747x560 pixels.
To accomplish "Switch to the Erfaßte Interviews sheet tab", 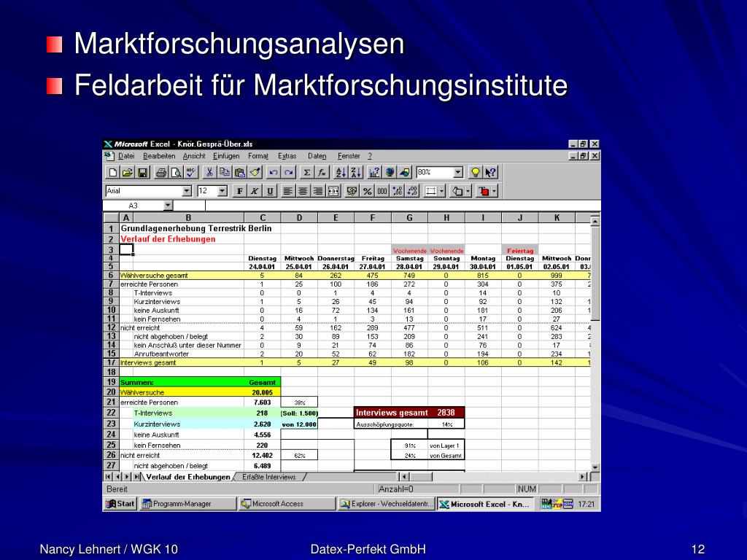I will click(269, 477).
